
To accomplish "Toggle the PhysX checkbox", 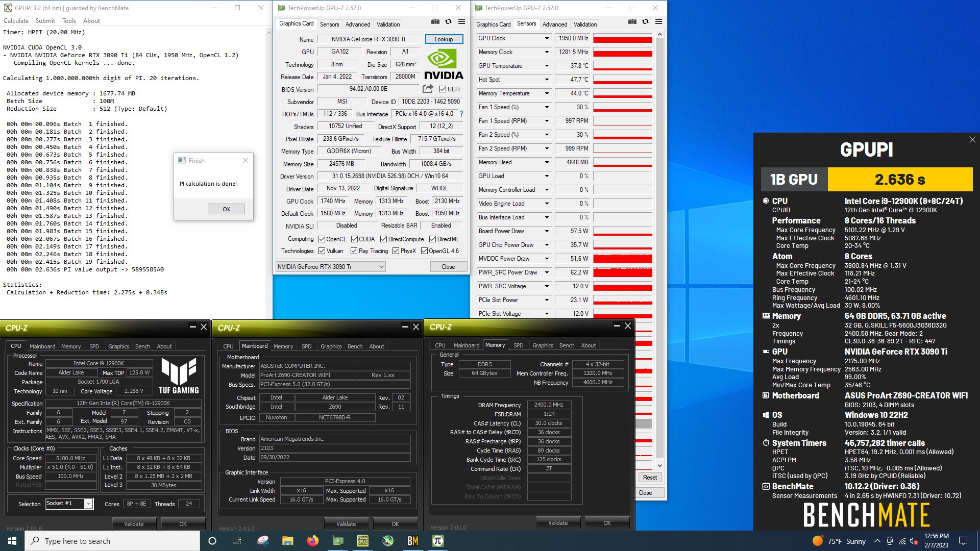I will [396, 251].
